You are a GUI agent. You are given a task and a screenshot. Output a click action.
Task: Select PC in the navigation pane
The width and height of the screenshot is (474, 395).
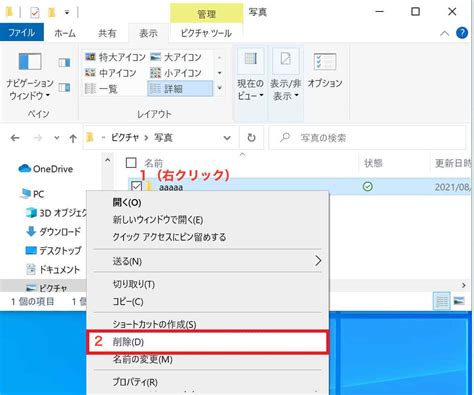(33, 194)
